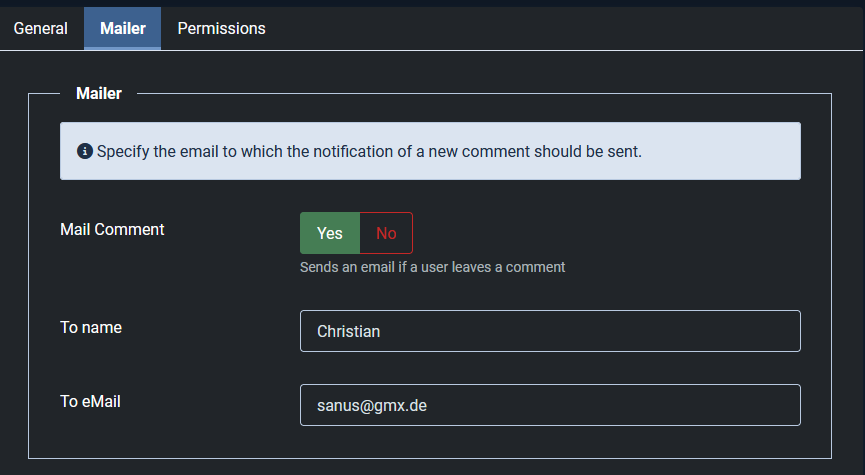Click blank right side of info alert box

(x=730, y=152)
